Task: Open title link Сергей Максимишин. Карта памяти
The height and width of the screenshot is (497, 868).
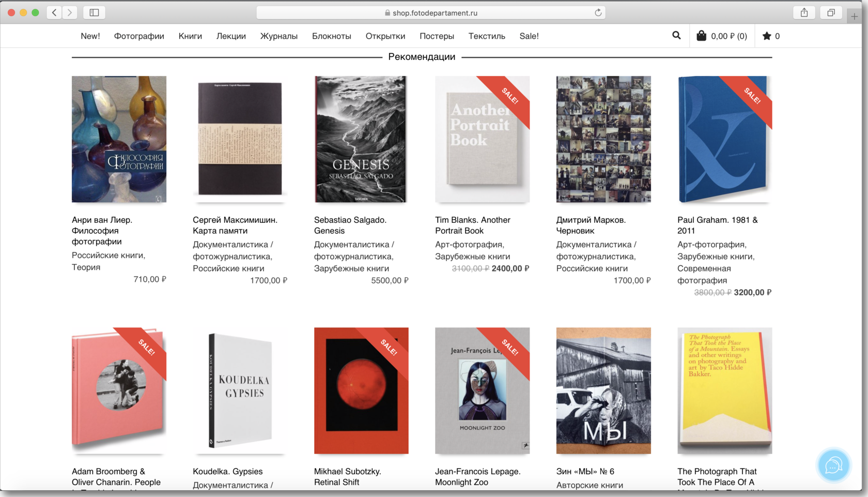Action: point(235,225)
